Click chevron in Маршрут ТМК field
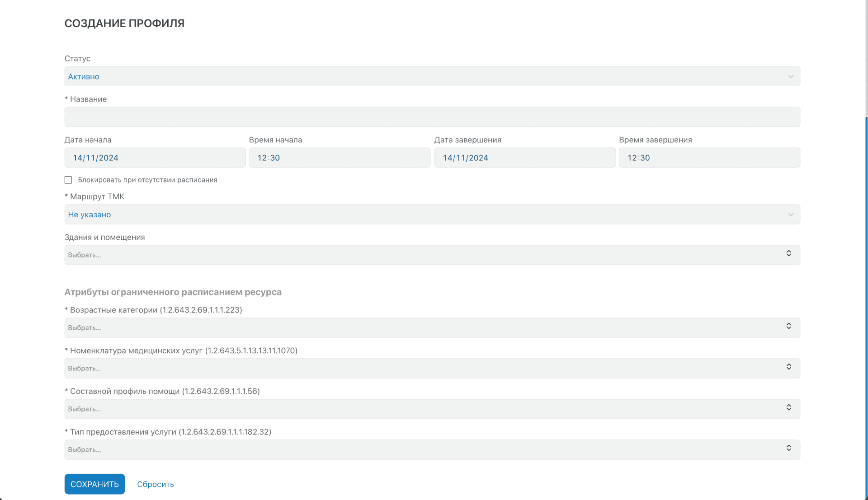Screen dimensions: 868x500 pos(791,215)
